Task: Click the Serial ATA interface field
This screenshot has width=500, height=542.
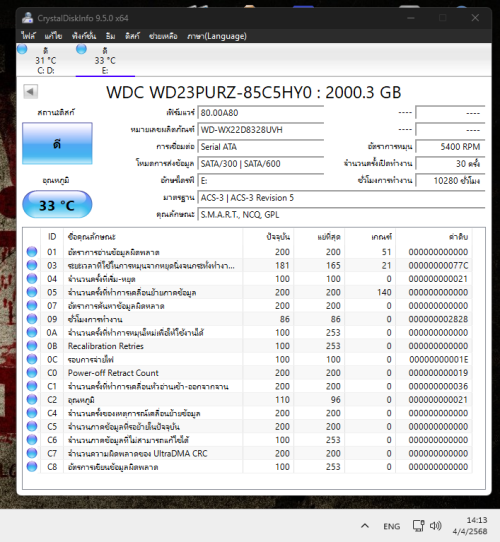Action: click(261, 147)
